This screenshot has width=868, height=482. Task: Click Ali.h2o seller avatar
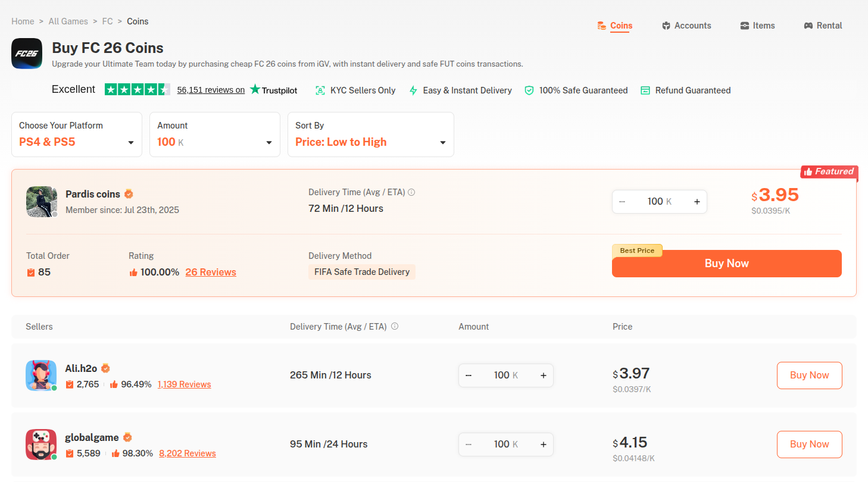[x=41, y=375]
